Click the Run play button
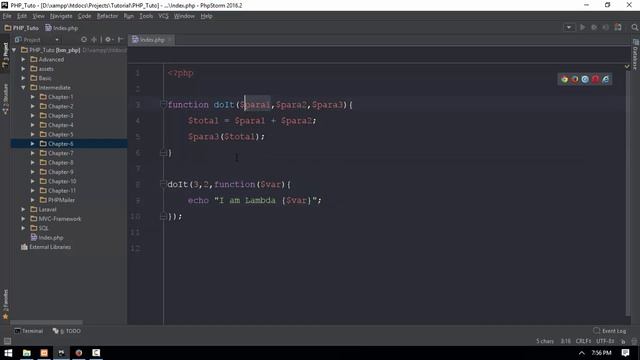 coord(582,27)
